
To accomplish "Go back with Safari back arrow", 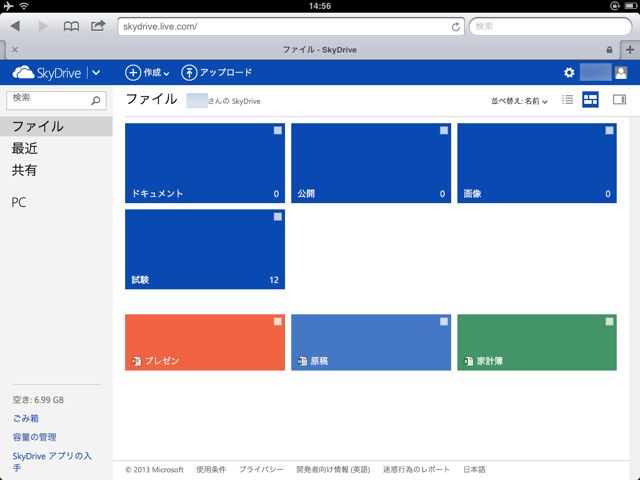I will tap(16, 26).
